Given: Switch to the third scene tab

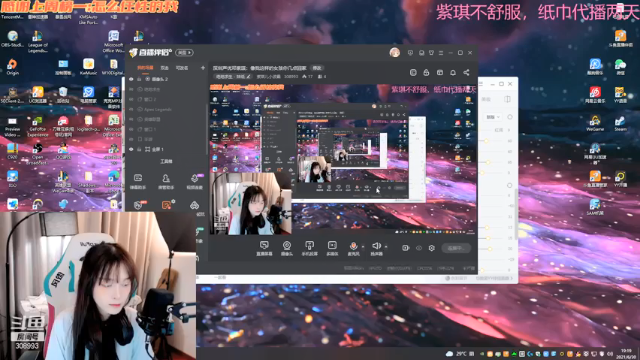Looking at the screenshot, I should point(182,68).
